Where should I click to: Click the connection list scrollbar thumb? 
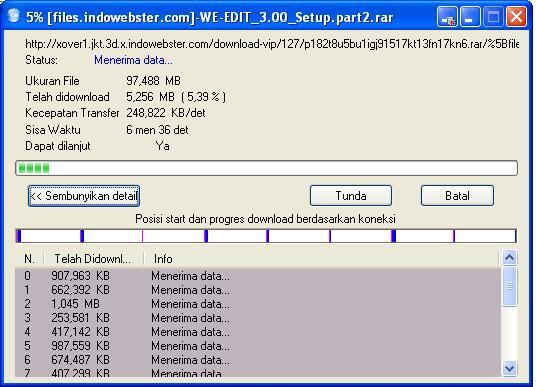click(510, 286)
